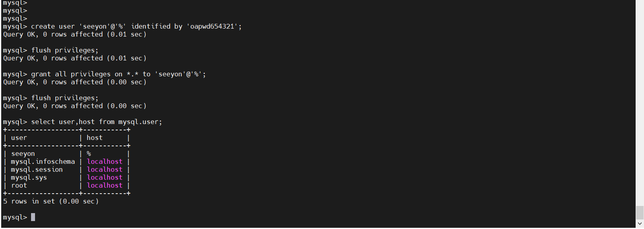644x229 pixels.
Task: Select the 'root' user cell
Action: point(19,186)
